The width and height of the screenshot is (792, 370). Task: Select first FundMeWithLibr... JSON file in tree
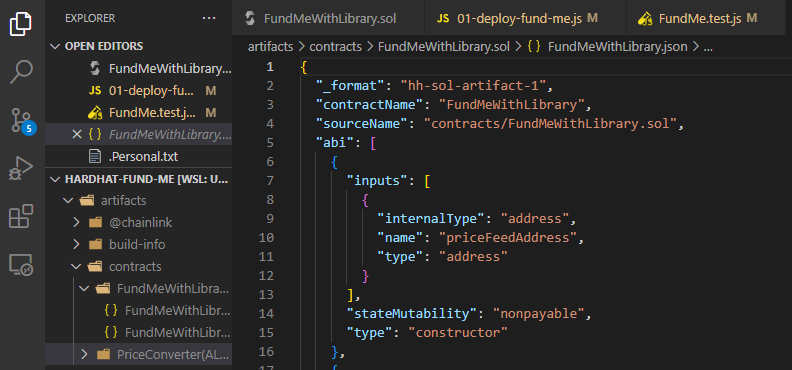click(139, 310)
